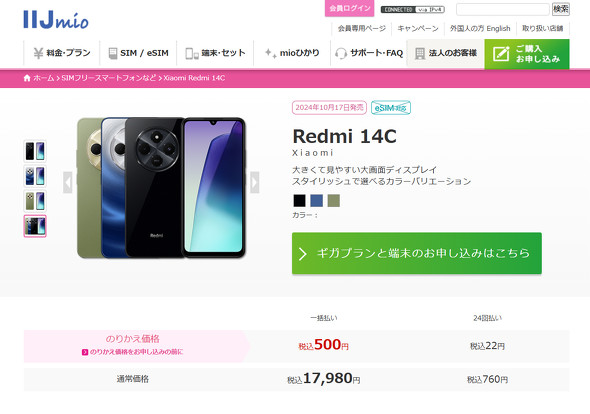
Task: Click 法人のお客様 building icon tab
Action: [446, 53]
